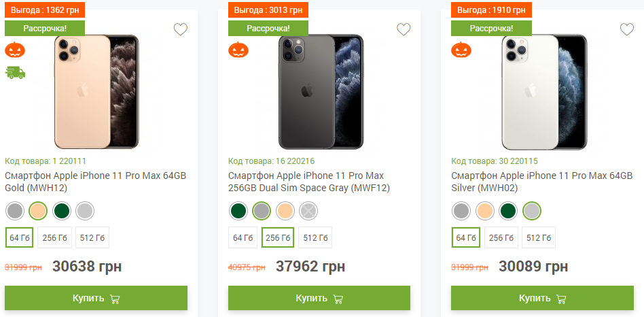The height and width of the screenshot is (317, 644).
Task: Select dark green swatch on Space Gray iPhone
Action: pos(238,211)
